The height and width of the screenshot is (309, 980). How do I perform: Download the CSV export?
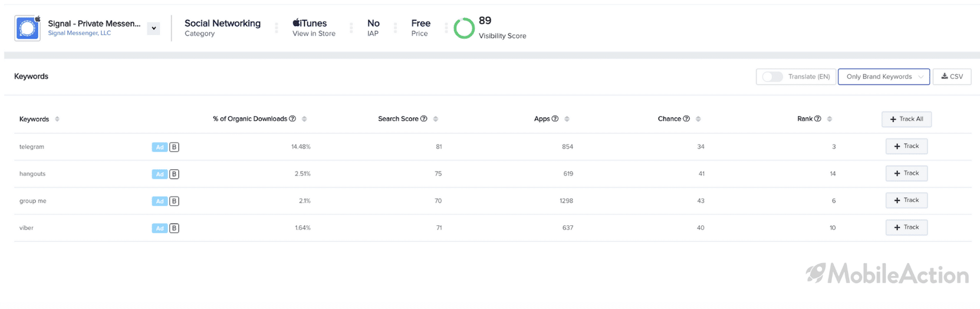point(952,77)
